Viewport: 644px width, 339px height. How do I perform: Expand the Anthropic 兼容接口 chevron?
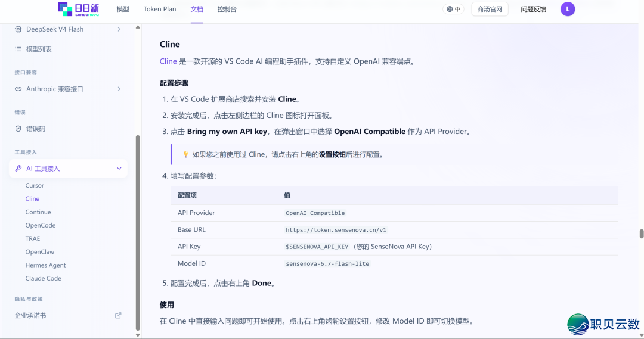[x=119, y=89]
